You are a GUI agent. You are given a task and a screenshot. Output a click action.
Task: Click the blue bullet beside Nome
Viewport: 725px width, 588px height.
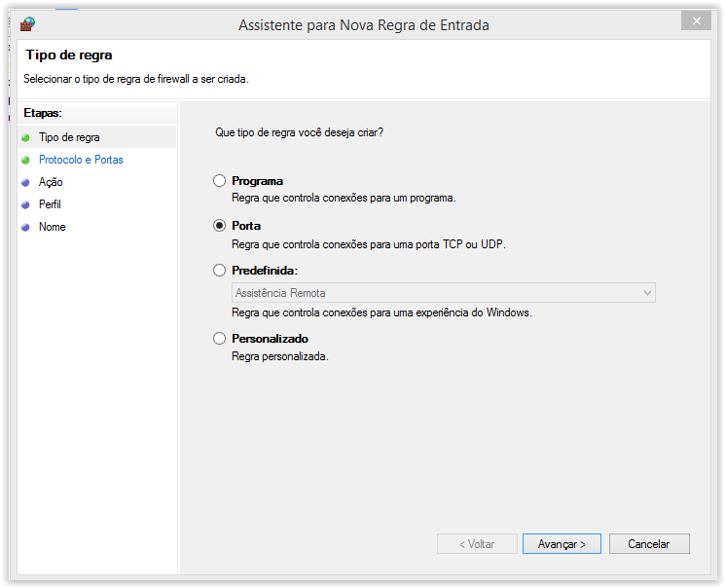pyautogui.click(x=25, y=228)
